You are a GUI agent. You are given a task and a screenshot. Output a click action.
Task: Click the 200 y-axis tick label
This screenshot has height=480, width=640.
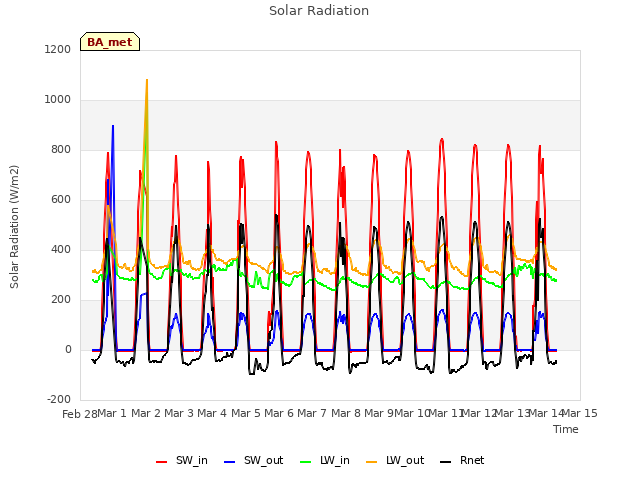pyautogui.click(x=61, y=300)
